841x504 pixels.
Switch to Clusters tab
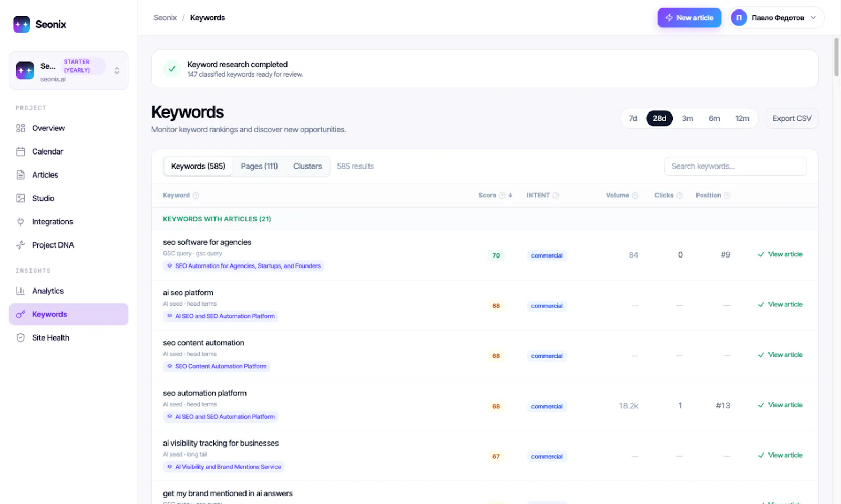(x=307, y=167)
